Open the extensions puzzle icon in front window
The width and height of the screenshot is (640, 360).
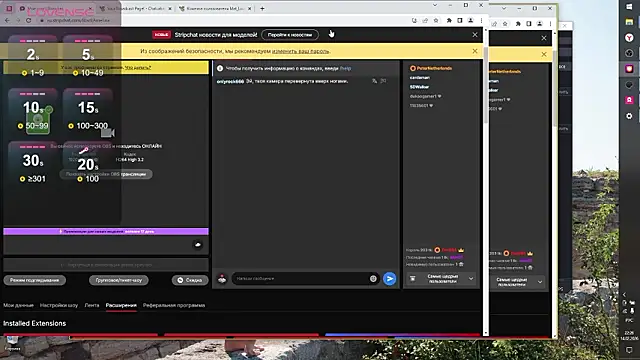(x=449, y=20)
